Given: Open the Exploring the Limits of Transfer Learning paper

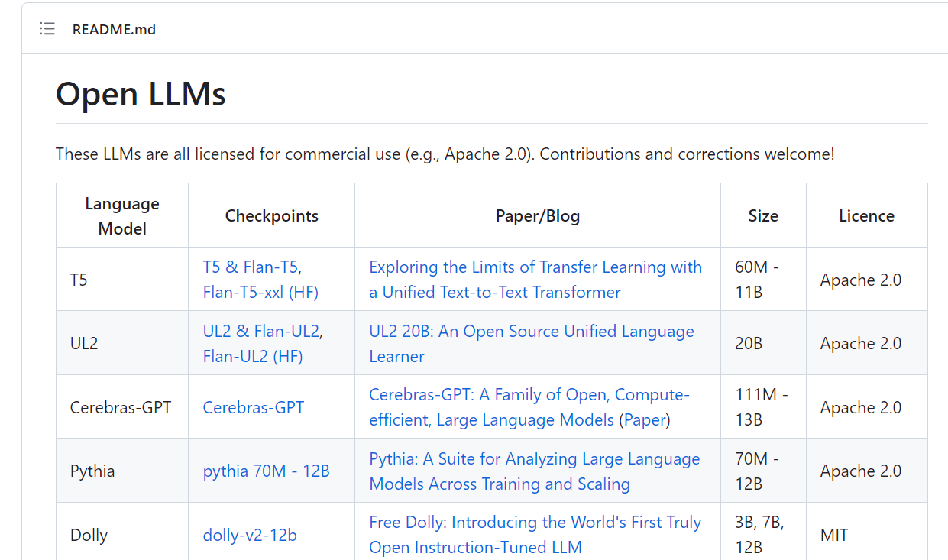Looking at the screenshot, I should pyautogui.click(x=535, y=267).
